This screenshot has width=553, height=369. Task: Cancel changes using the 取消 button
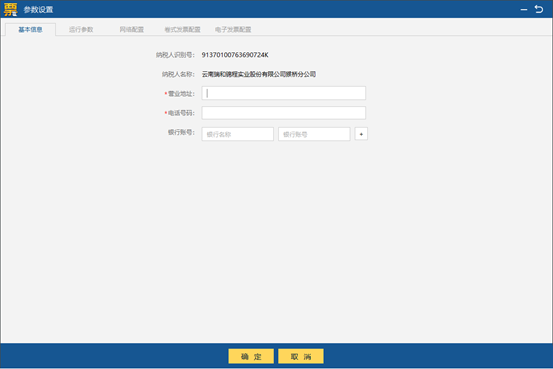[x=301, y=356]
